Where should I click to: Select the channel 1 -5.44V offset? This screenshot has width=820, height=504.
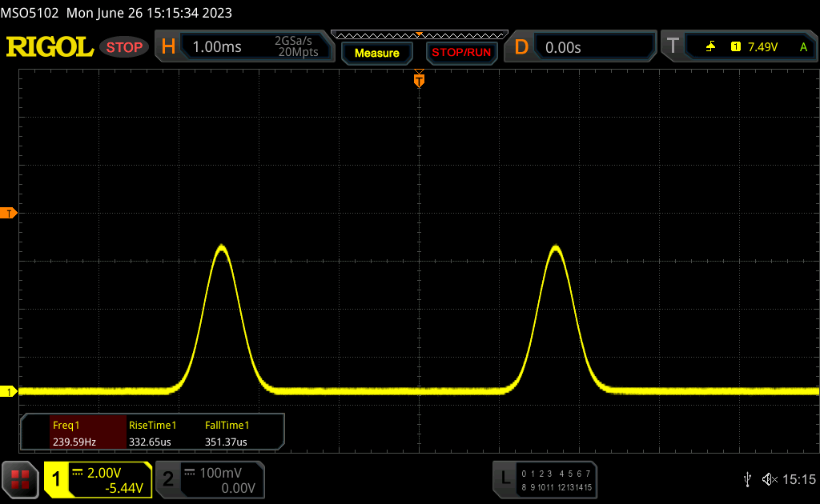pyautogui.click(x=124, y=488)
